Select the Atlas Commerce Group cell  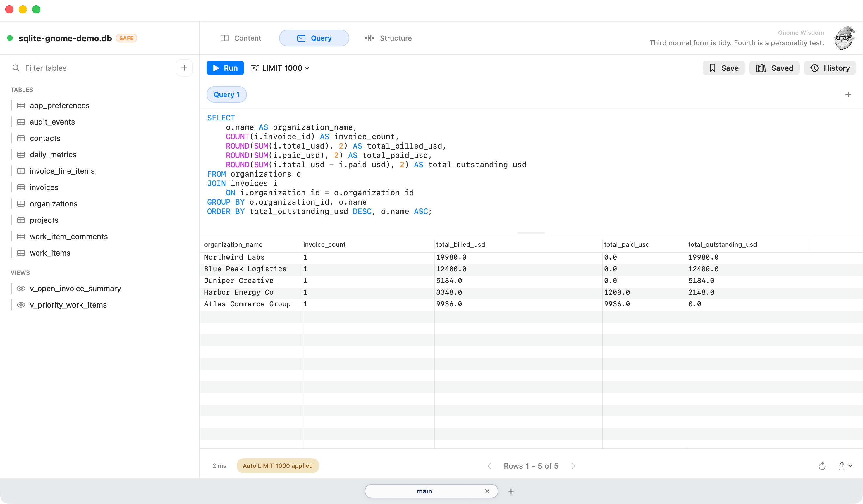pyautogui.click(x=250, y=304)
